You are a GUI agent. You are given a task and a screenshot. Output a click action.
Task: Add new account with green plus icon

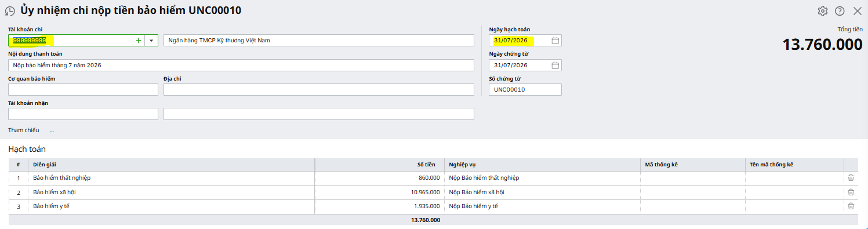pos(138,41)
